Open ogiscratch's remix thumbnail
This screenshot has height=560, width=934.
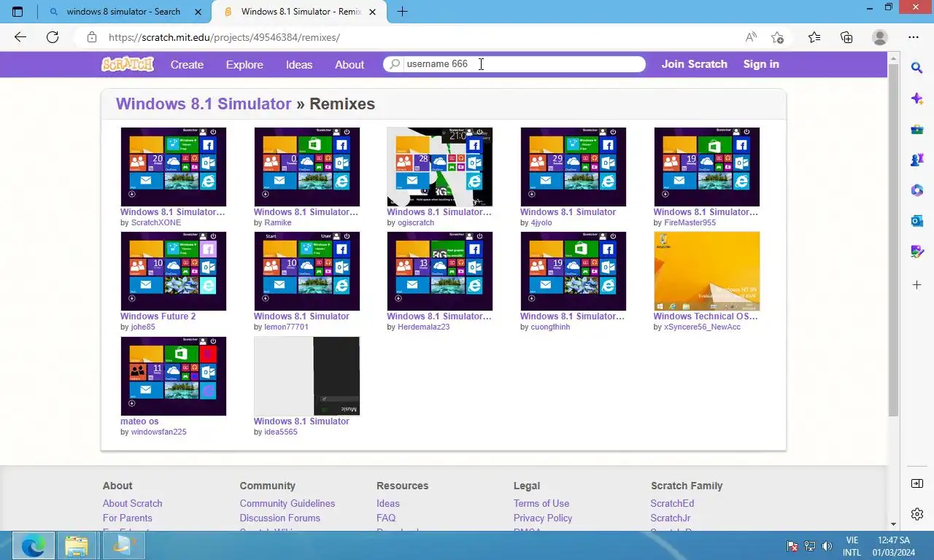[x=440, y=167]
